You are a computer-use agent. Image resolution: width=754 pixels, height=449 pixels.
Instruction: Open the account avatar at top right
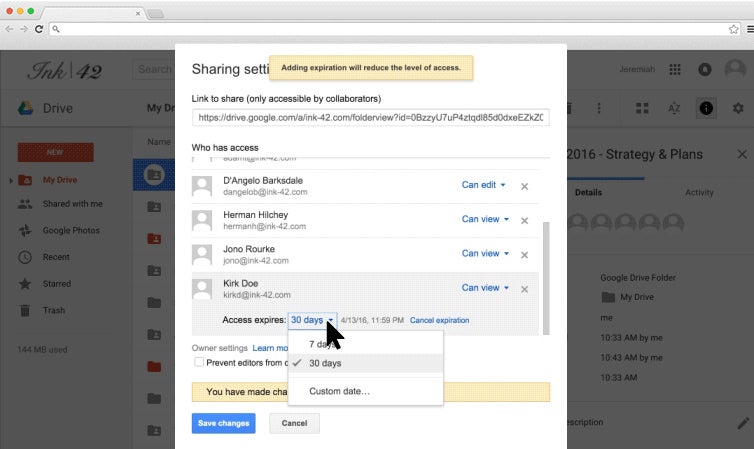pos(735,69)
